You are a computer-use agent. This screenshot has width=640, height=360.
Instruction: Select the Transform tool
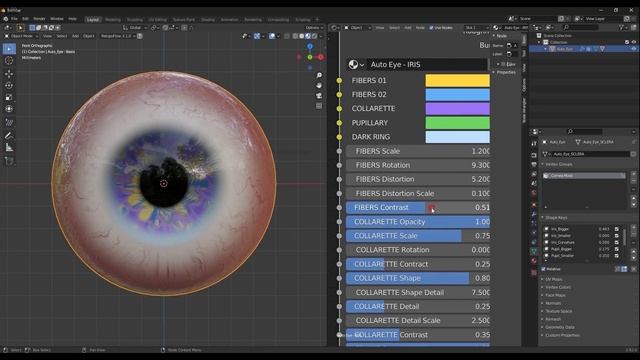coord(9,109)
